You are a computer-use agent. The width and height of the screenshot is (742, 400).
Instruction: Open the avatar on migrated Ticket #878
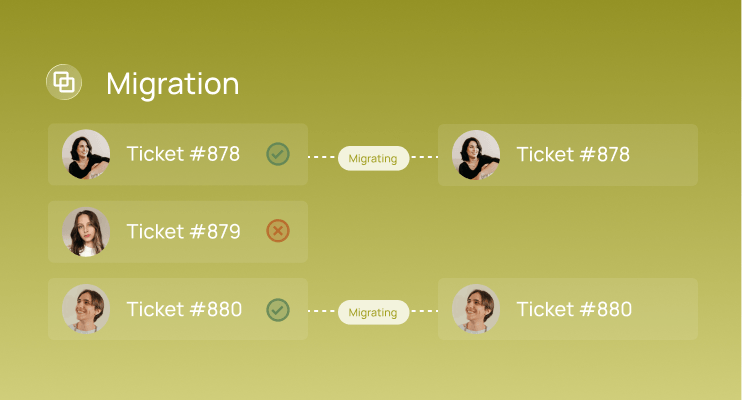point(476,155)
